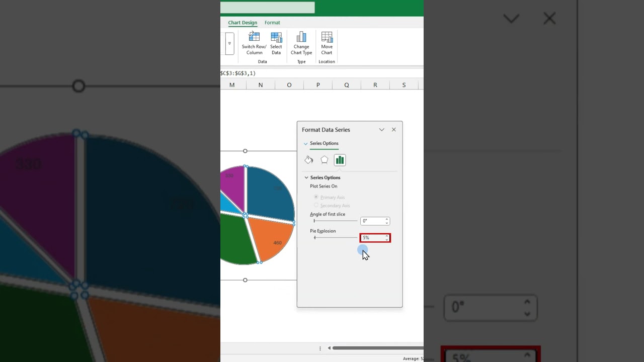Click Move Chart icon
The image size is (644, 362).
(x=327, y=37)
